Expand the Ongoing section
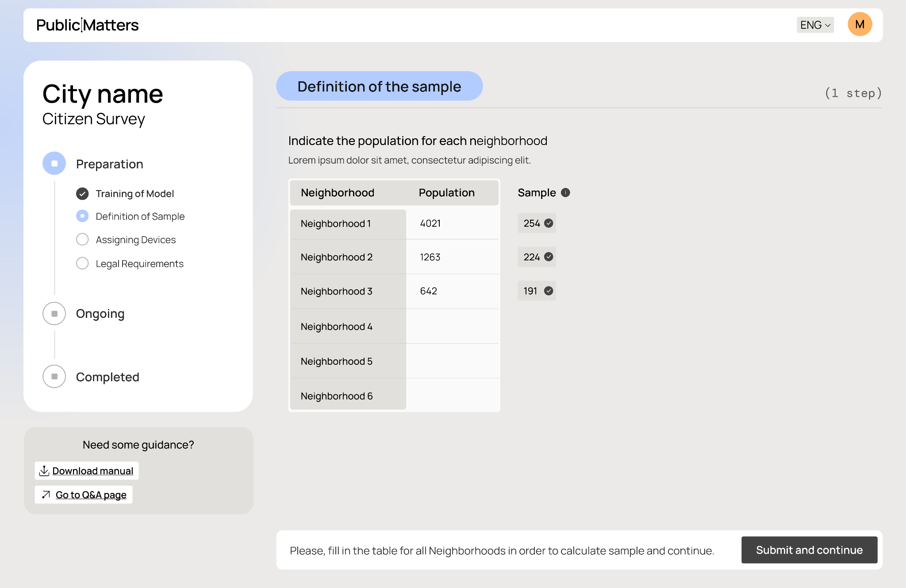This screenshot has width=906, height=588. (100, 313)
